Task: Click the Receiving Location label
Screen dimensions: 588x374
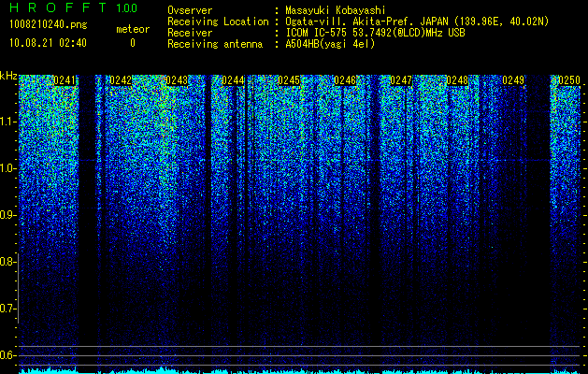Action: [x=218, y=22]
